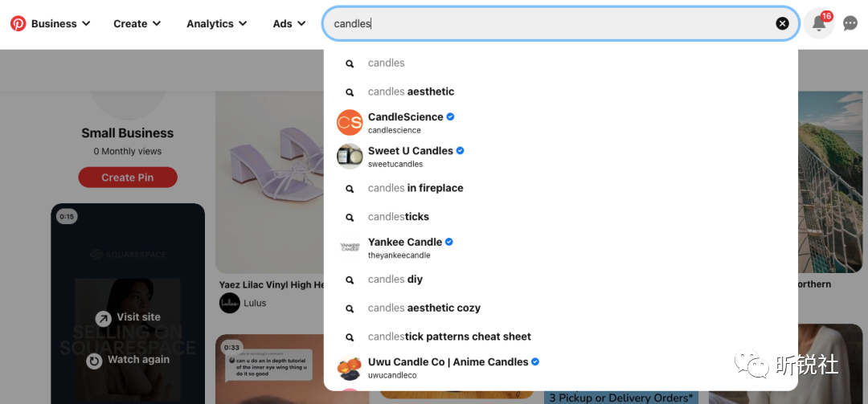Expand the Analytics dropdown
This screenshot has width=868, height=404.
pyautogui.click(x=216, y=23)
